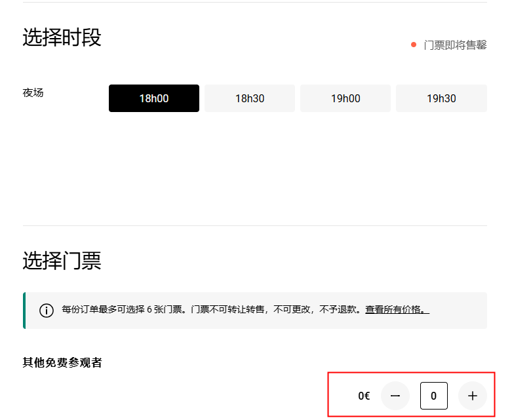Open the 查看所有价格 link

(397, 310)
